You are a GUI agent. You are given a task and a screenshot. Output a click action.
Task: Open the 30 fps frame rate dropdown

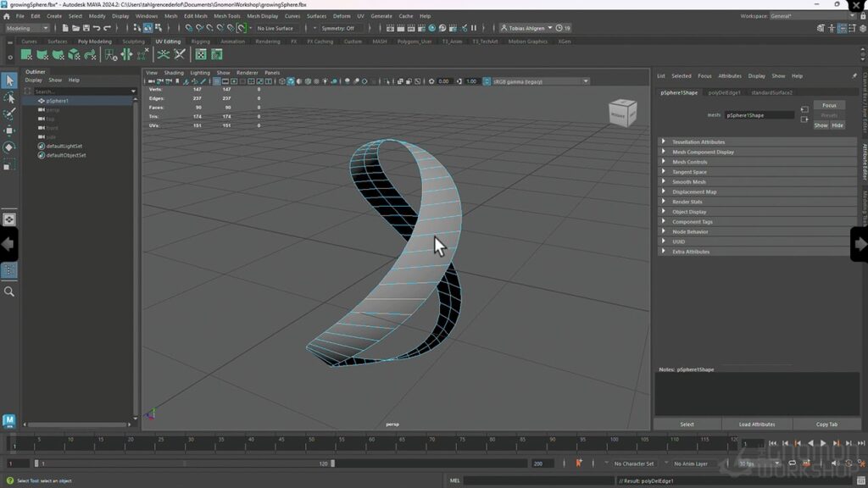(x=759, y=463)
